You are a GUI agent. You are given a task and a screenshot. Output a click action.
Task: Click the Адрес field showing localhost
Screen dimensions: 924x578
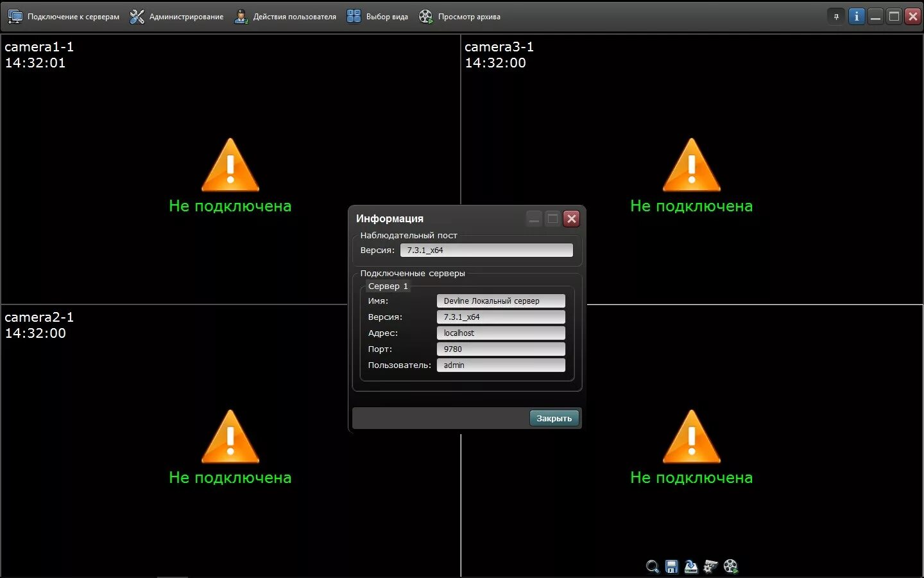[501, 333]
